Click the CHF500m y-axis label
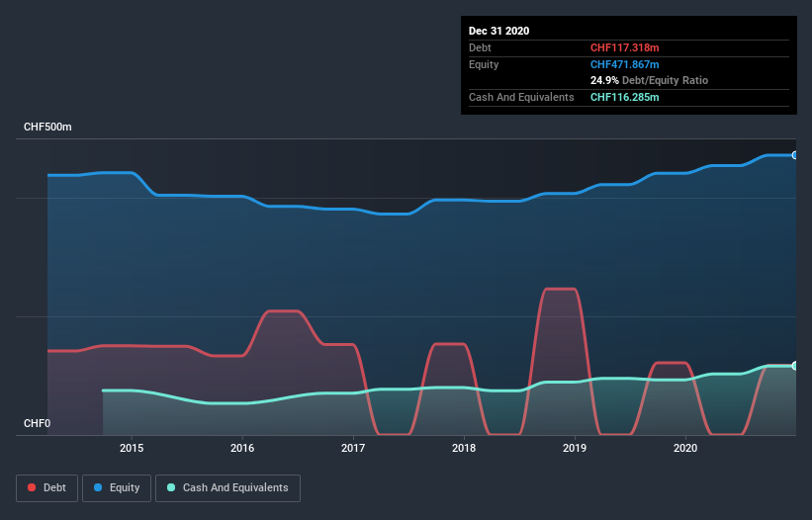The height and width of the screenshot is (520, 812). (47, 127)
